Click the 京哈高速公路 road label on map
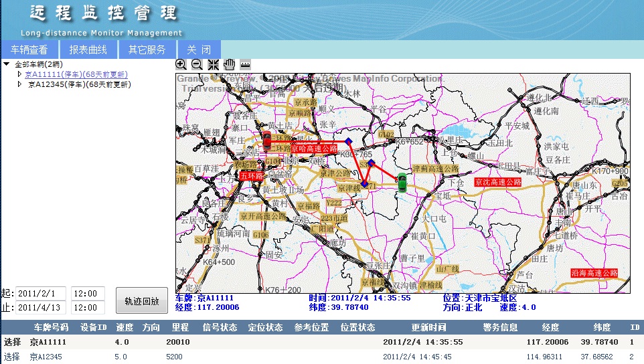 click(314, 148)
